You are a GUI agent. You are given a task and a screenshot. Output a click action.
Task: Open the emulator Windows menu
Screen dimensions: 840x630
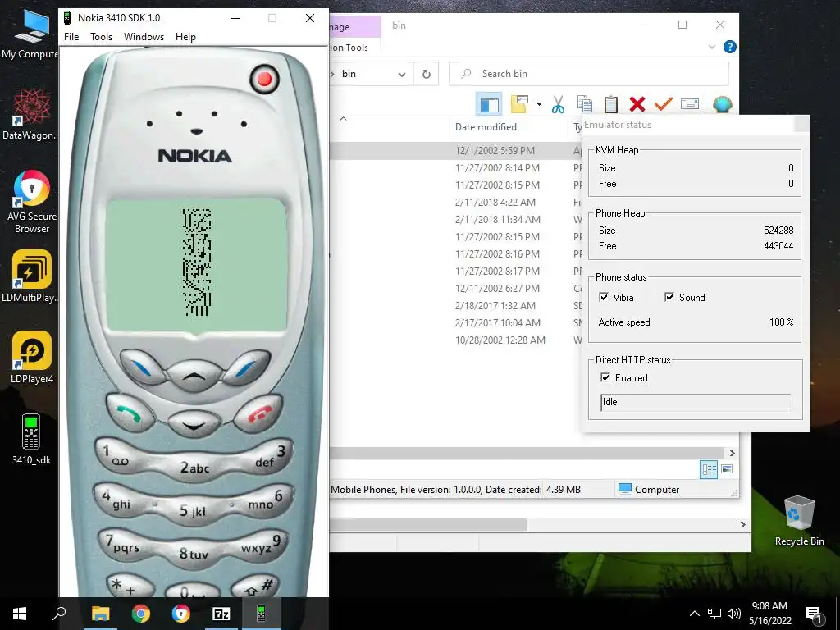144,36
